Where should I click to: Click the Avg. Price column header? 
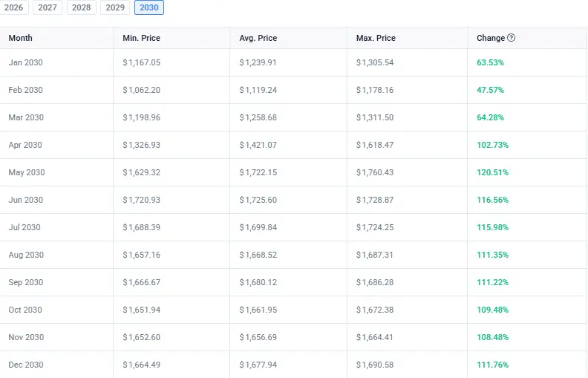point(258,38)
